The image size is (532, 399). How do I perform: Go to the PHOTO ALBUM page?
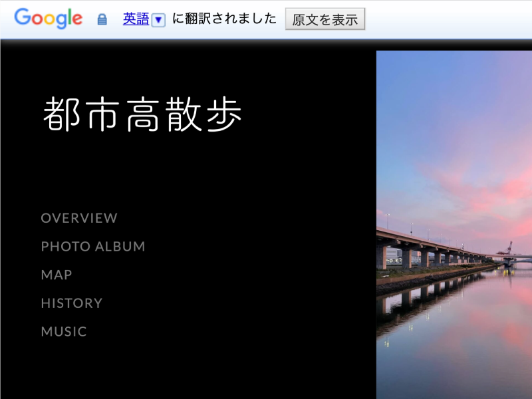(93, 247)
